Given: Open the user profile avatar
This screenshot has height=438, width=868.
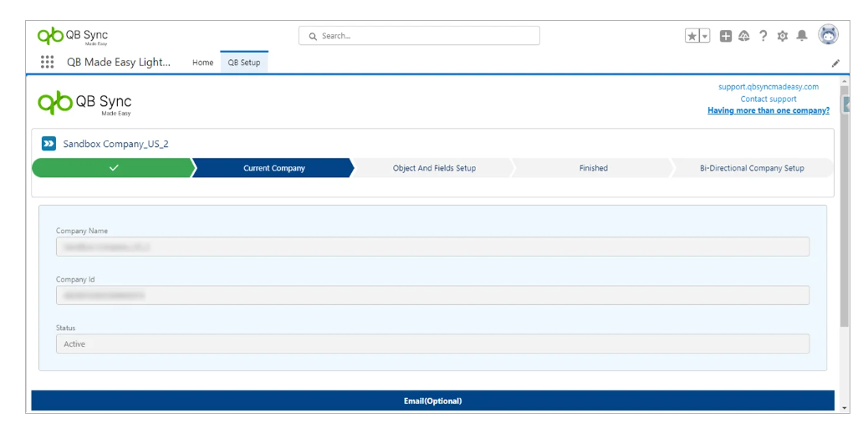Looking at the screenshot, I should pyautogui.click(x=828, y=35).
